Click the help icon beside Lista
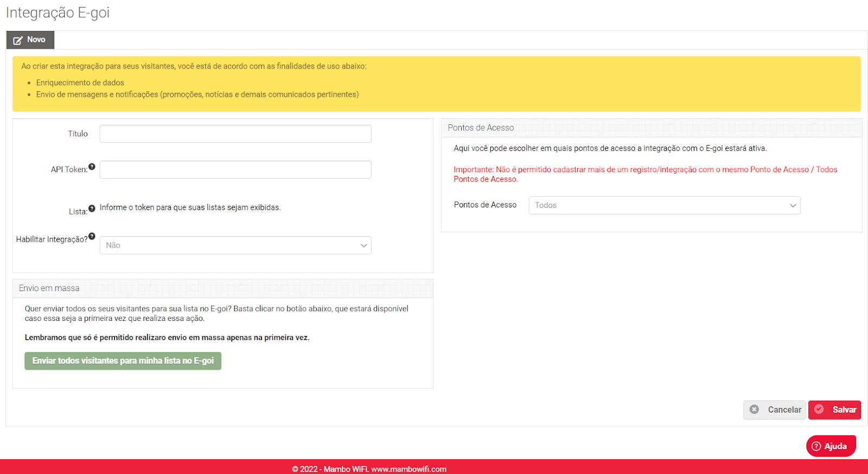The height and width of the screenshot is (474, 868). (x=92, y=208)
